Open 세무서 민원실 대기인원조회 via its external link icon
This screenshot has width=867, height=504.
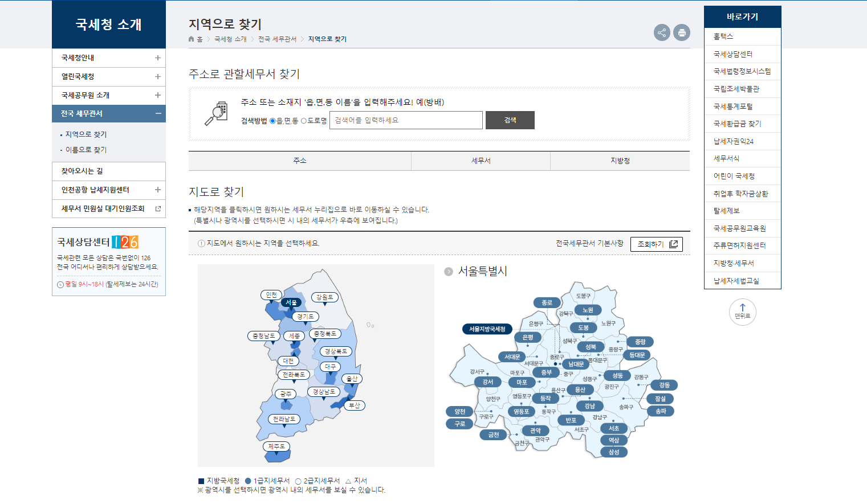point(158,209)
